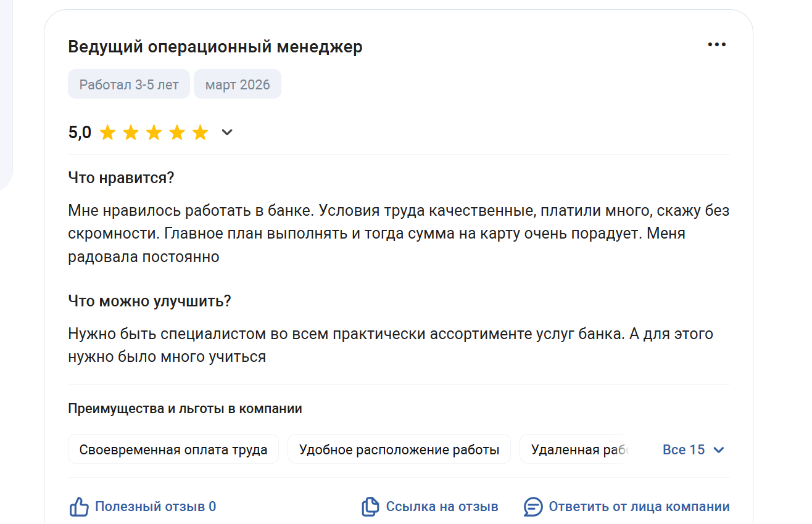
Task: Mark review as helpful via 'Полезный отзыв 0'
Action: (155, 507)
